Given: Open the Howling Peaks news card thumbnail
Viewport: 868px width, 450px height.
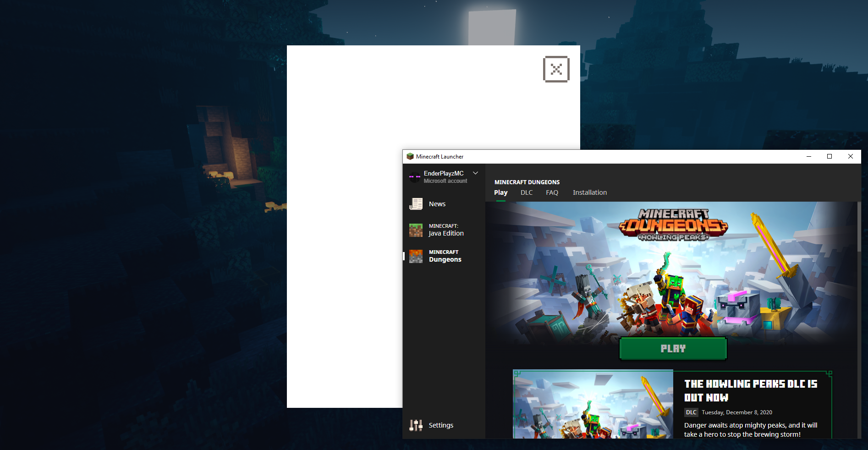Looking at the screenshot, I should pos(593,405).
